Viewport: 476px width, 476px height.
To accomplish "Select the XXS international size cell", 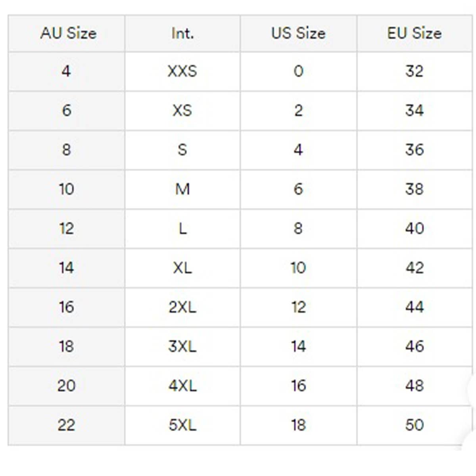I will [182, 71].
